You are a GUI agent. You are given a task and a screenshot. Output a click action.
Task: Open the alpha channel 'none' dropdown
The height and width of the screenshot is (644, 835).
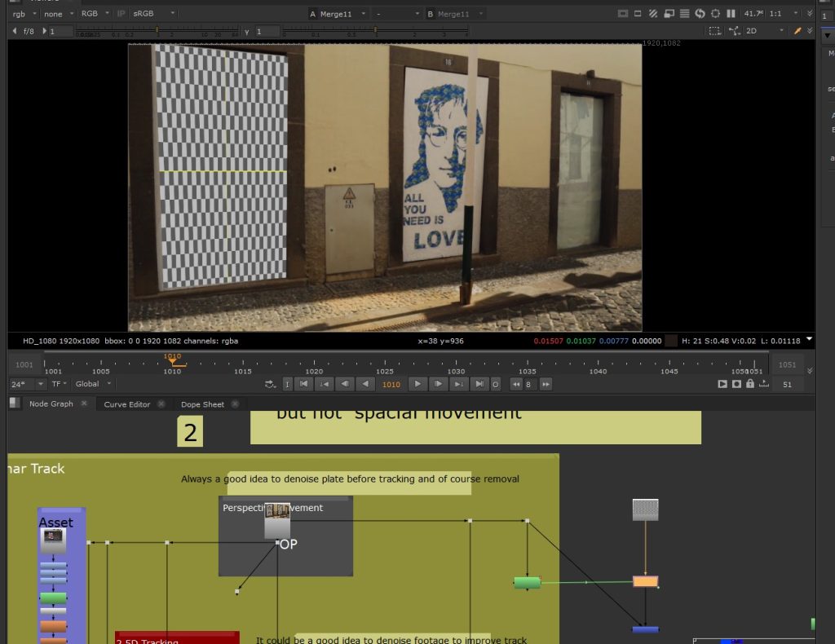point(58,14)
